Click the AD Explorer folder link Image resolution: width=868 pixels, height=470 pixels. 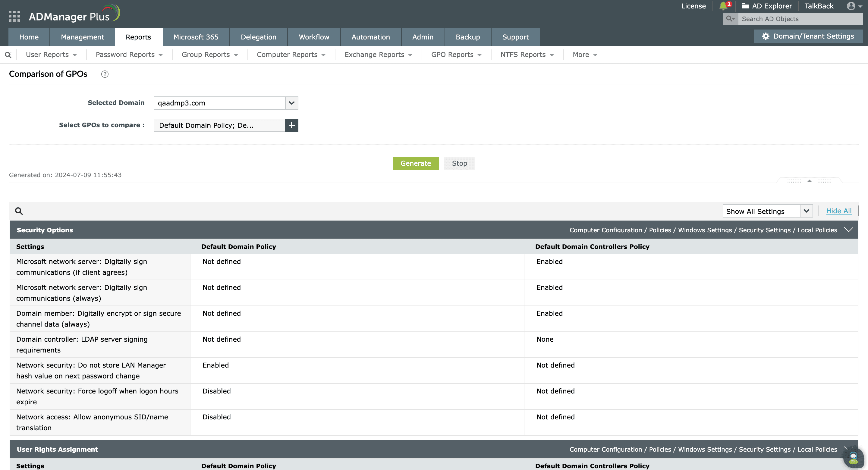pyautogui.click(x=767, y=6)
